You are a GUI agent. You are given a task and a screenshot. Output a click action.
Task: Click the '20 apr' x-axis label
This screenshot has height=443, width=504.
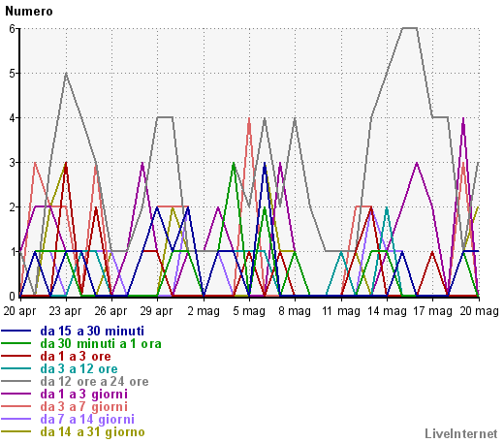[x=19, y=311]
